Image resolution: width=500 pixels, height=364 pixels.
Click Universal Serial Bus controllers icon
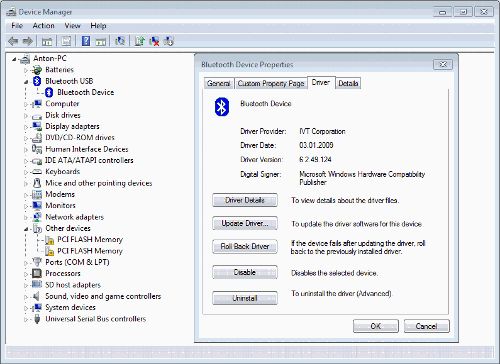(37, 319)
